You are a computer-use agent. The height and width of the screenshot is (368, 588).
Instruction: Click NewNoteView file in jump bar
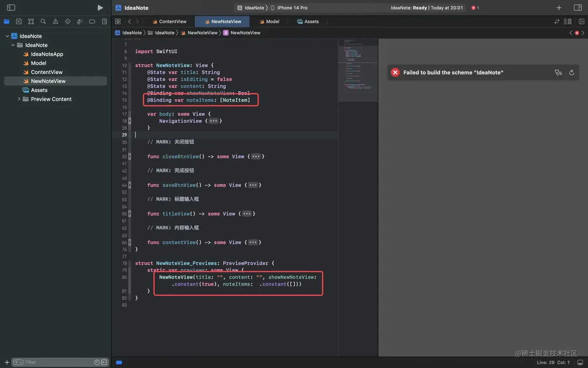(x=199, y=33)
